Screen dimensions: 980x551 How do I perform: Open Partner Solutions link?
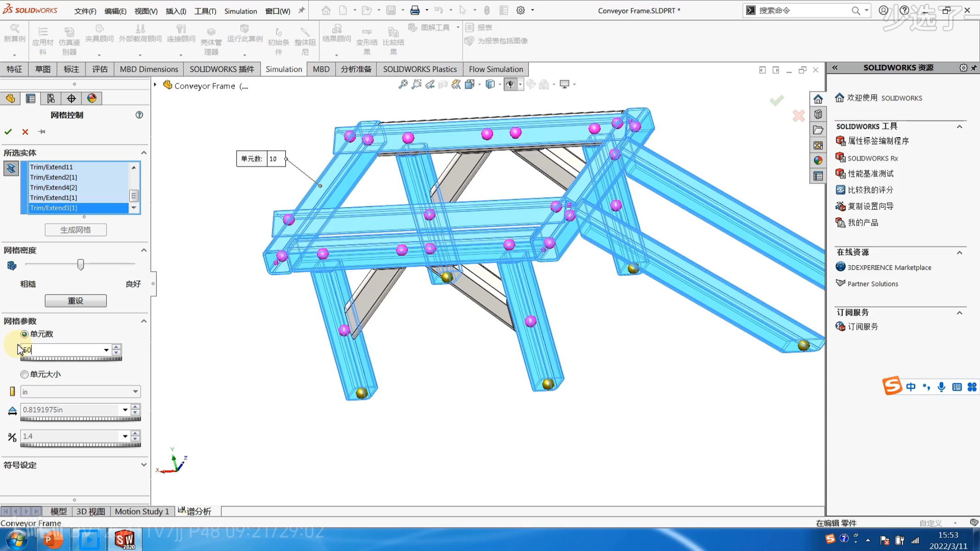point(872,284)
